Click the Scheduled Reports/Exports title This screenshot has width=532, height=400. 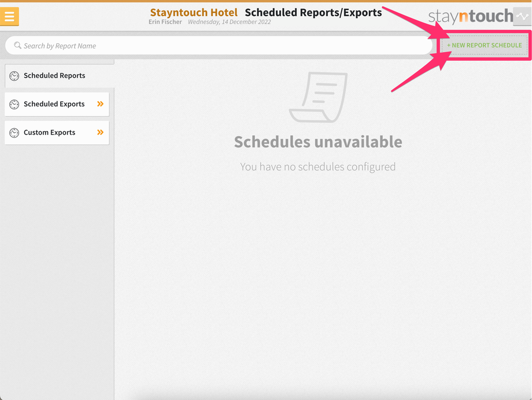[x=313, y=13]
